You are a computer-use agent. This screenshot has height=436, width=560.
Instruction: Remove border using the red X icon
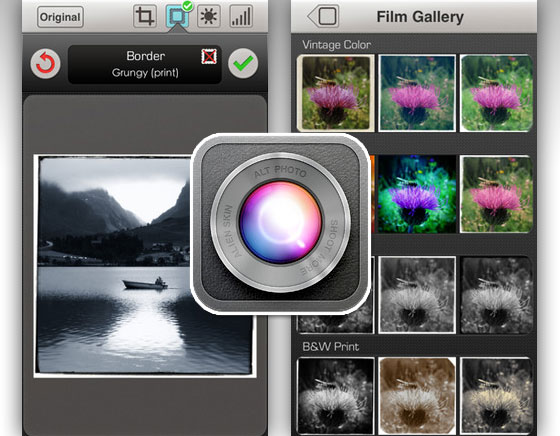pyautogui.click(x=209, y=56)
